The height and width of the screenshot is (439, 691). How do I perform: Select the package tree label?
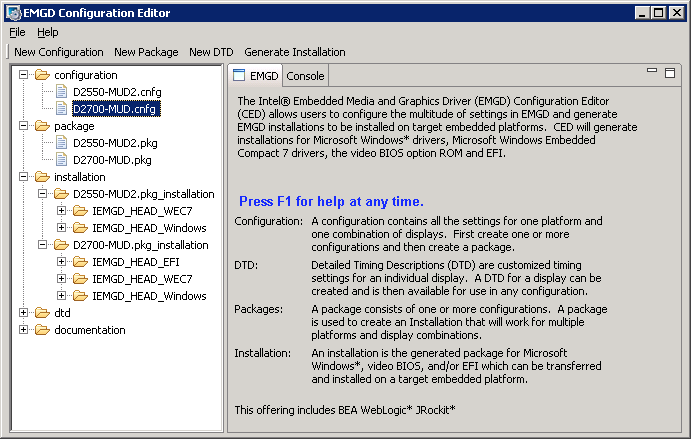click(74, 126)
